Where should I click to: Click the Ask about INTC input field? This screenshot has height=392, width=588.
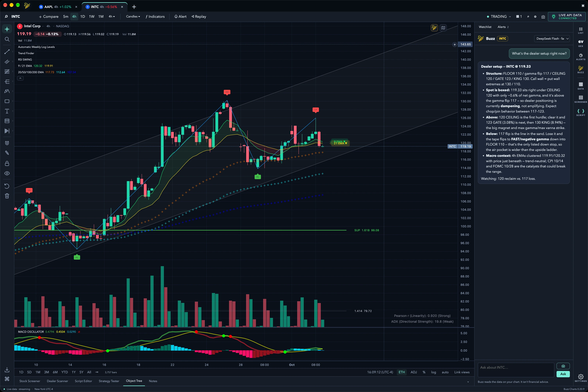coord(516,370)
